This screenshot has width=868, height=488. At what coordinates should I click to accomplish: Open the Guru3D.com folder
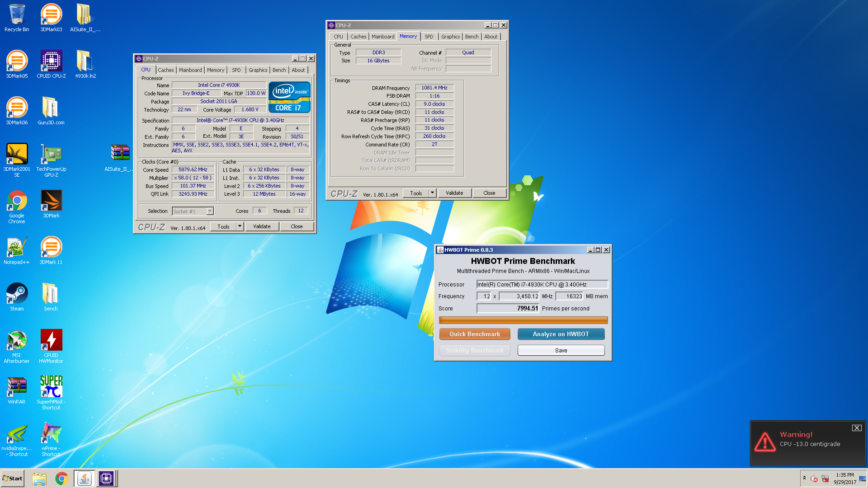coord(51,111)
